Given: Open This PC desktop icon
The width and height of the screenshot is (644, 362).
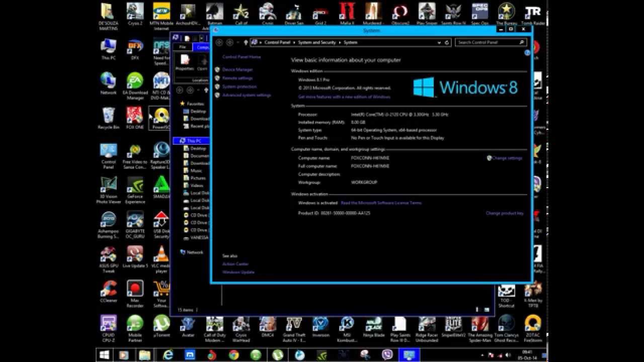Looking at the screenshot, I should (x=108, y=49).
